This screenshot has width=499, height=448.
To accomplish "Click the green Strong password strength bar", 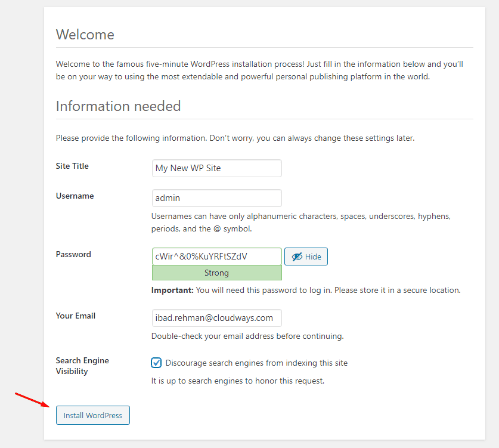I will pos(217,273).
